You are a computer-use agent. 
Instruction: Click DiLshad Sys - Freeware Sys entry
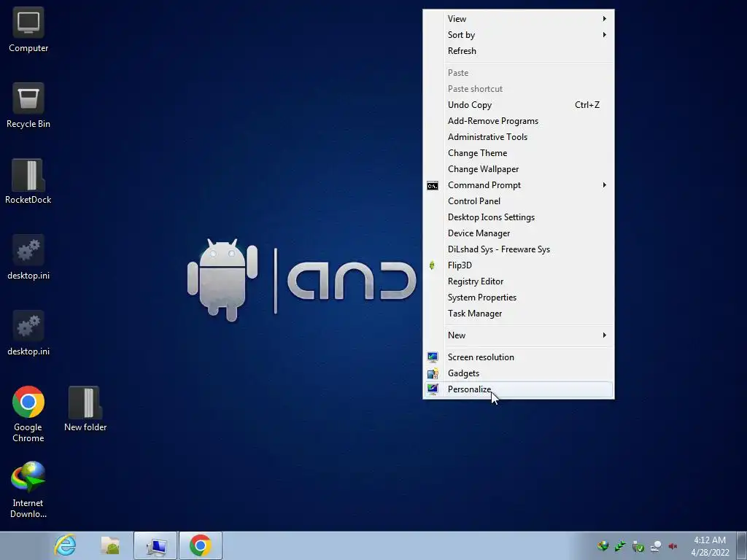(x=519, y=249)
